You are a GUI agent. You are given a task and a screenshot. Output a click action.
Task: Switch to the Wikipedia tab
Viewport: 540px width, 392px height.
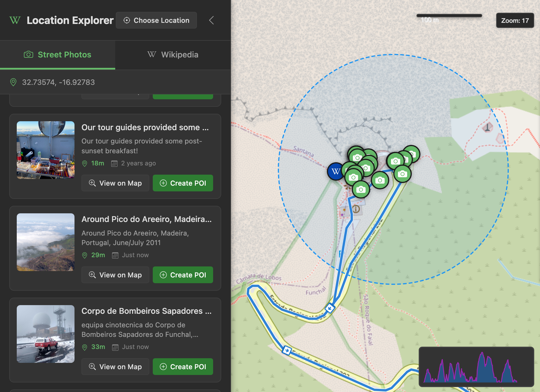[173, 55]
